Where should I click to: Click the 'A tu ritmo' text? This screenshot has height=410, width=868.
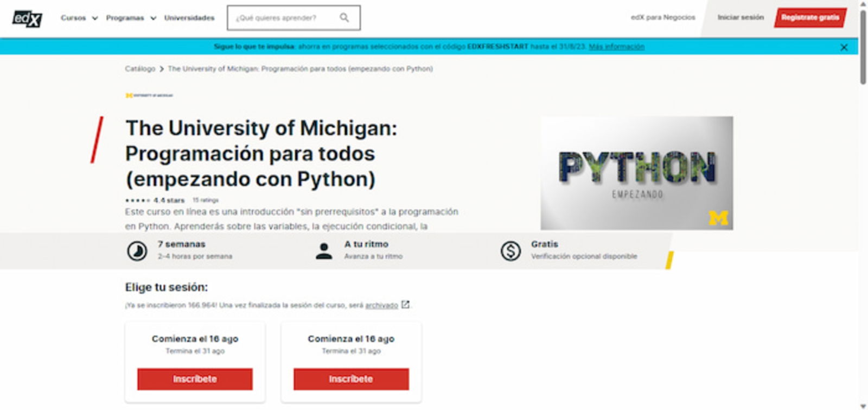[x=366, y=244]
